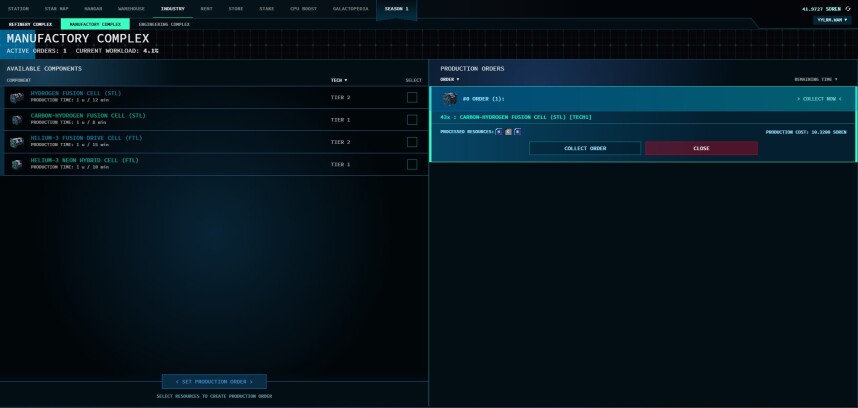
Task: Click the Active Orders: 1 text
Action: 37,51
